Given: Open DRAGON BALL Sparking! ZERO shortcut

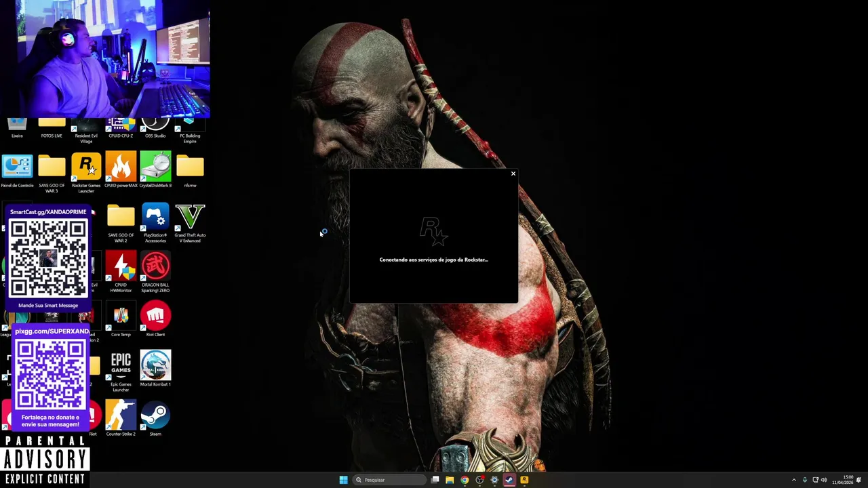Looking at the screenshot, I should click(155, 272).
